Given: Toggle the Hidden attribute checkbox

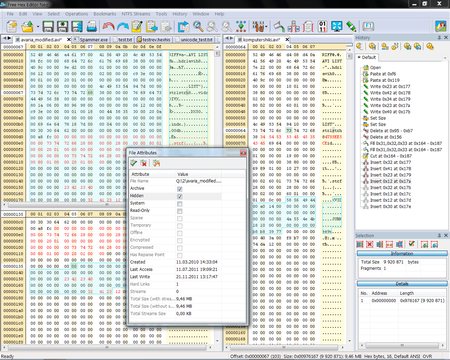Looking at the screenshot, I should click(180, 196).
